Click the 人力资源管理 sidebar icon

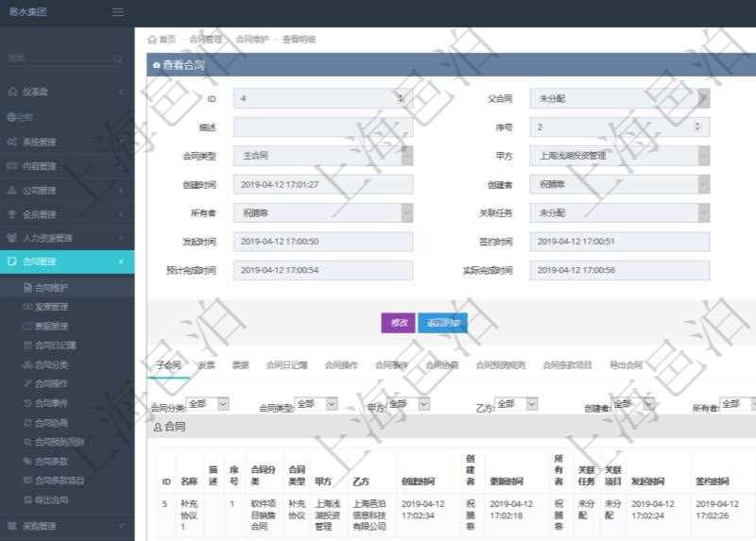[11, 238]
